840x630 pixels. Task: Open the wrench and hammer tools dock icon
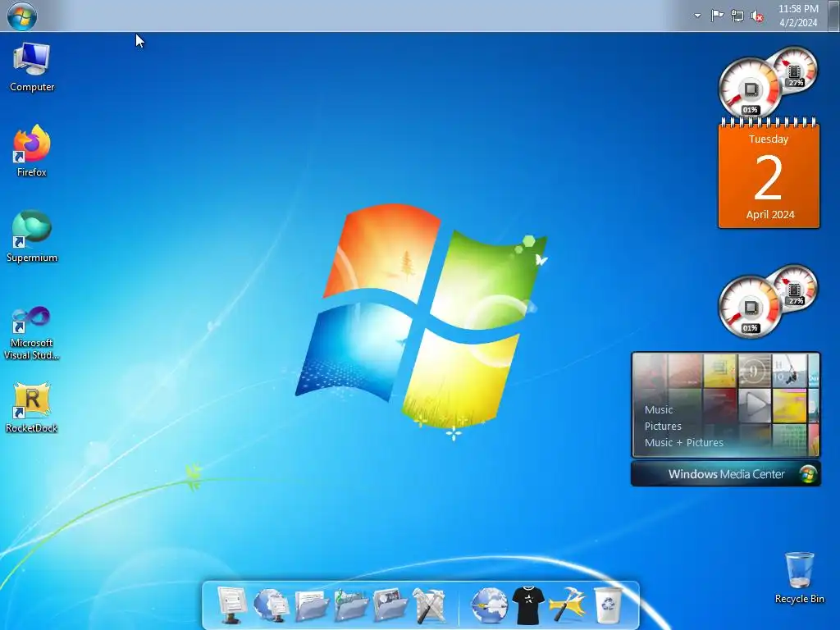pos(429,605)
